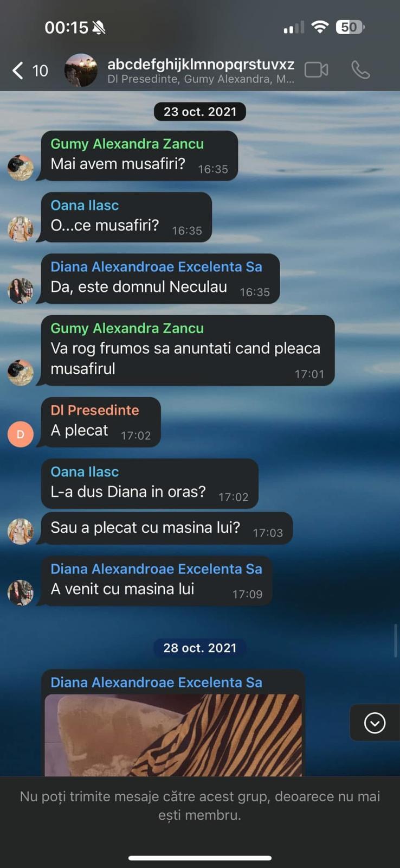
Task: Open group info via title abcdefghijklmnopqrstuvxz
Action: pos(201,64)
